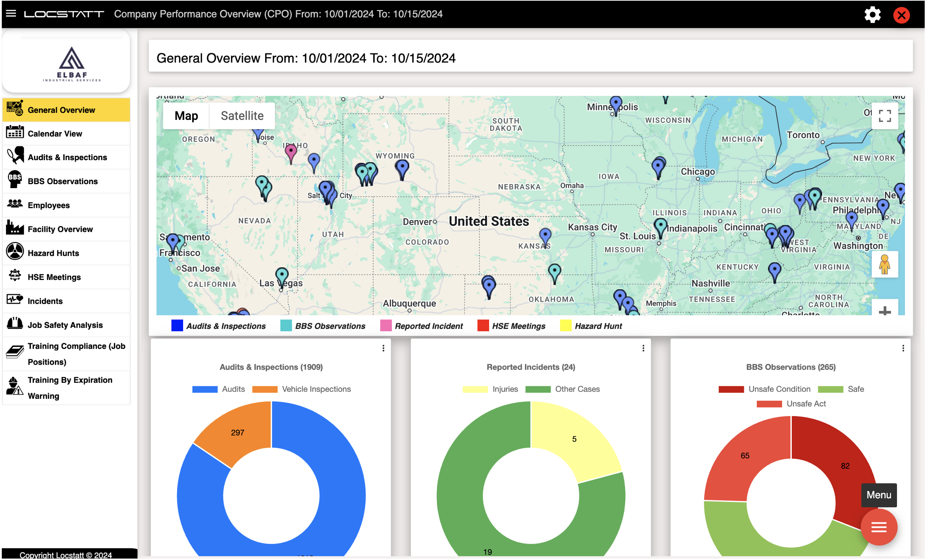
Task: Toggle map fullscreen view
Action: (884, 116)
